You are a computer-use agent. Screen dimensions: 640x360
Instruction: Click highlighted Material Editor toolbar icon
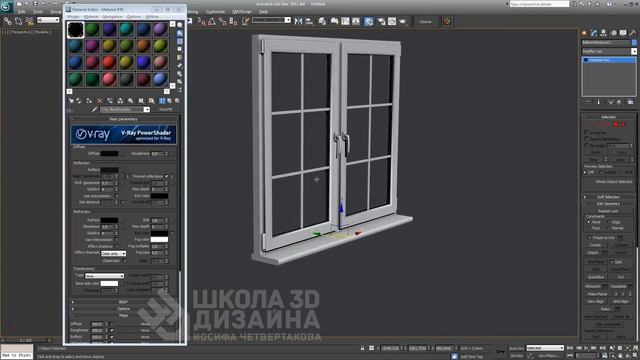[369, 21]
